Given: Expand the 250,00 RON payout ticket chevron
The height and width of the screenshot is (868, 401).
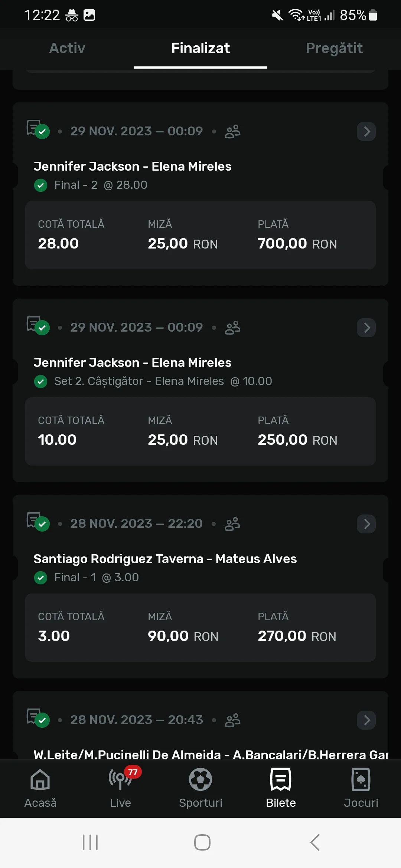Looking at the screenshot, I should 366,328.
